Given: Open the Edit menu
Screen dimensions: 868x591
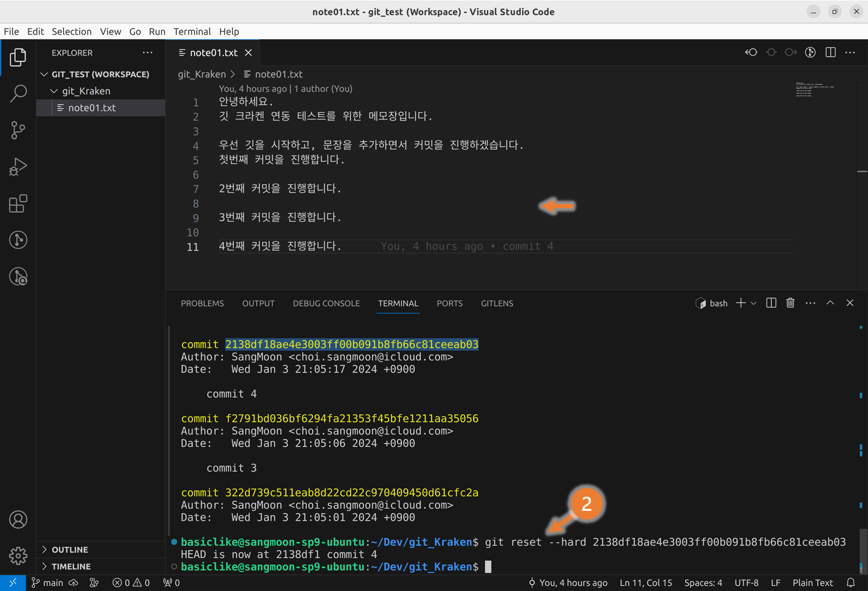Looking at the screenshot, I should (x=35, y=31).
